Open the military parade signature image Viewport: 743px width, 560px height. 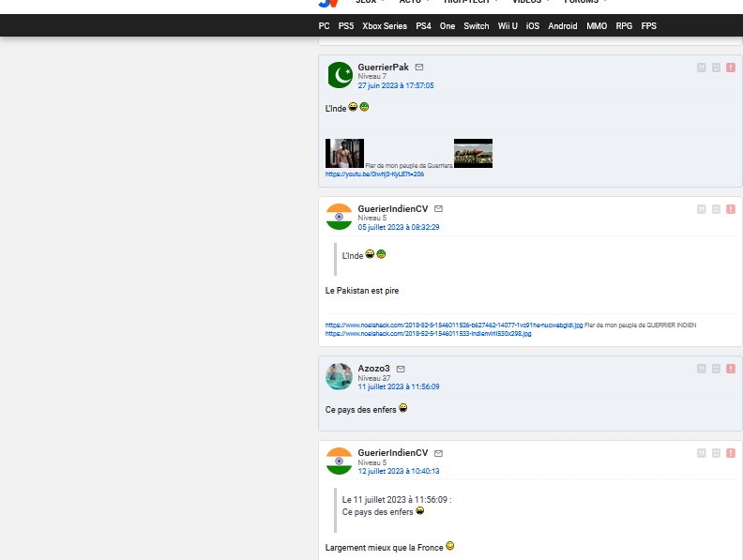click(x=473, y=153)
